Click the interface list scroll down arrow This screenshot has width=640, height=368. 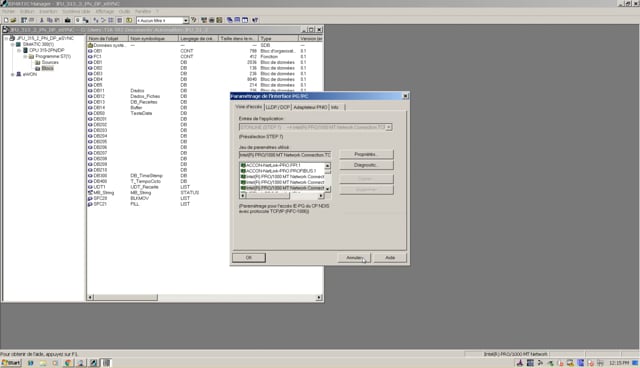pyautogui.click(x=327, y=189)
